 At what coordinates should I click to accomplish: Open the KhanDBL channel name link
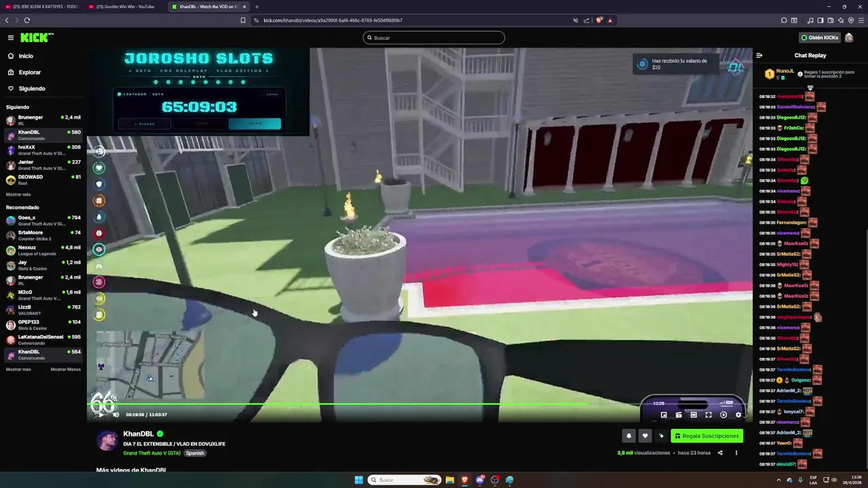pyautogui.click(x=138, y=434)
